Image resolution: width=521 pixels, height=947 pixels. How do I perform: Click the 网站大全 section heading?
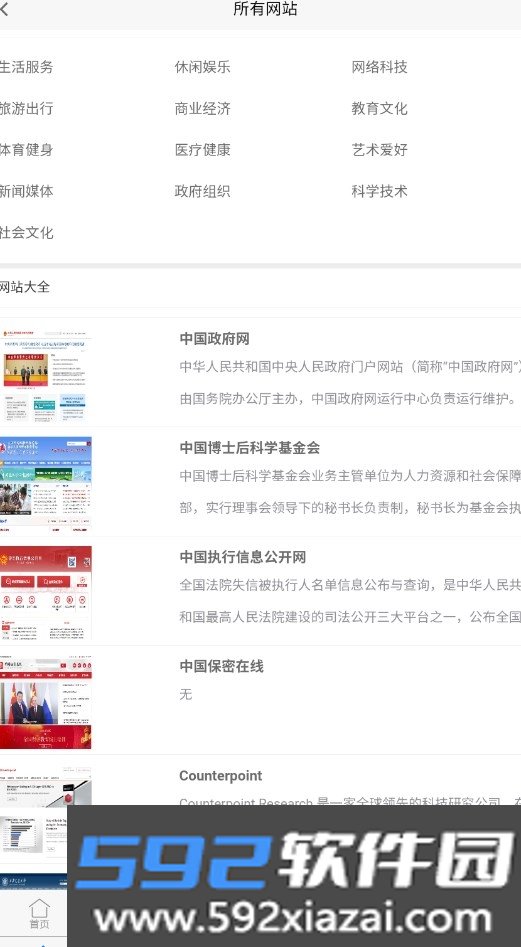[24, 287]
